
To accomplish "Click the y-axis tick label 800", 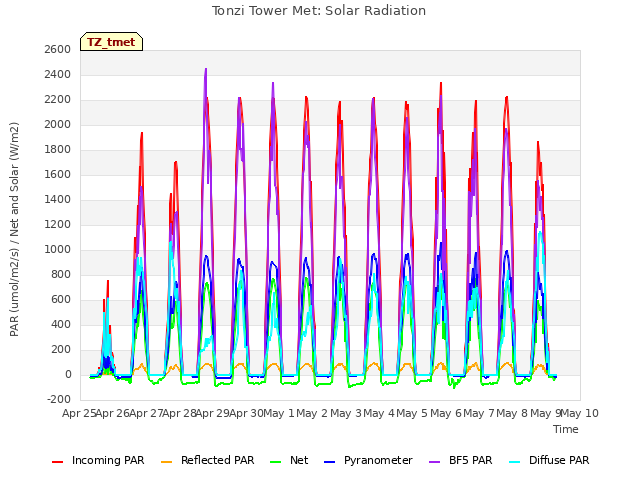I will (x=61, y=274).
